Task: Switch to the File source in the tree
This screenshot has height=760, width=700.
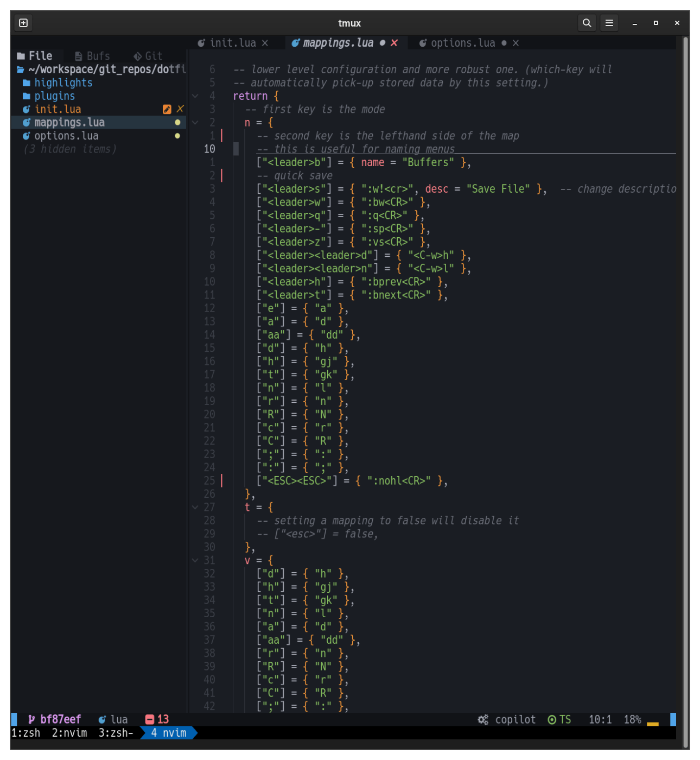Action: point(35,56)
